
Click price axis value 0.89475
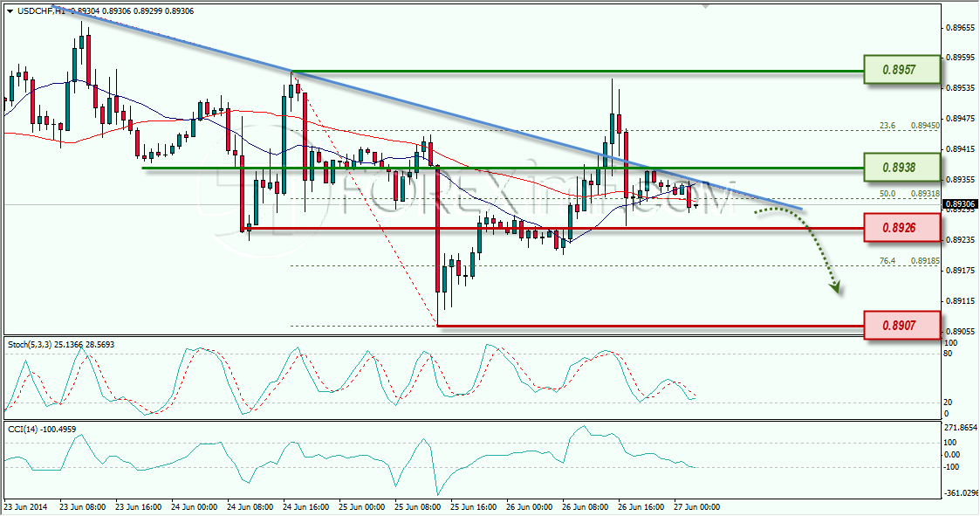(962, 118)
